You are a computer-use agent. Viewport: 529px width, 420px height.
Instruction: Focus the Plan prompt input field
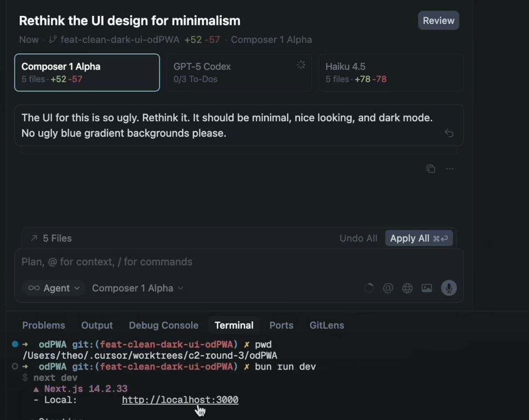(x=239, y=262)
